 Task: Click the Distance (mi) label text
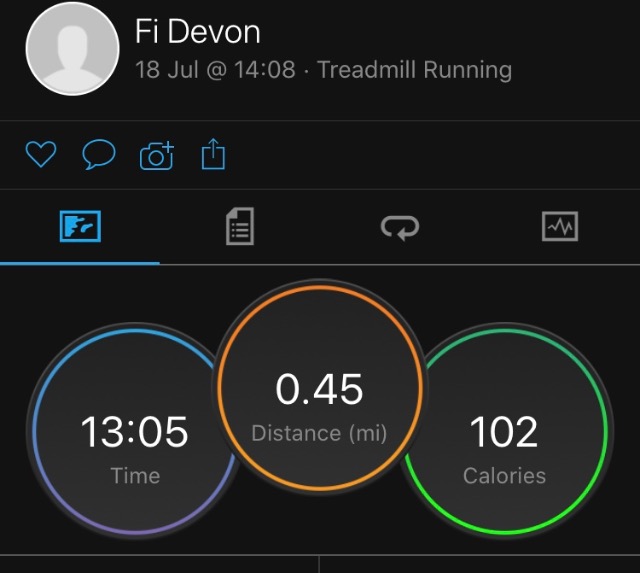pos(319,433)
